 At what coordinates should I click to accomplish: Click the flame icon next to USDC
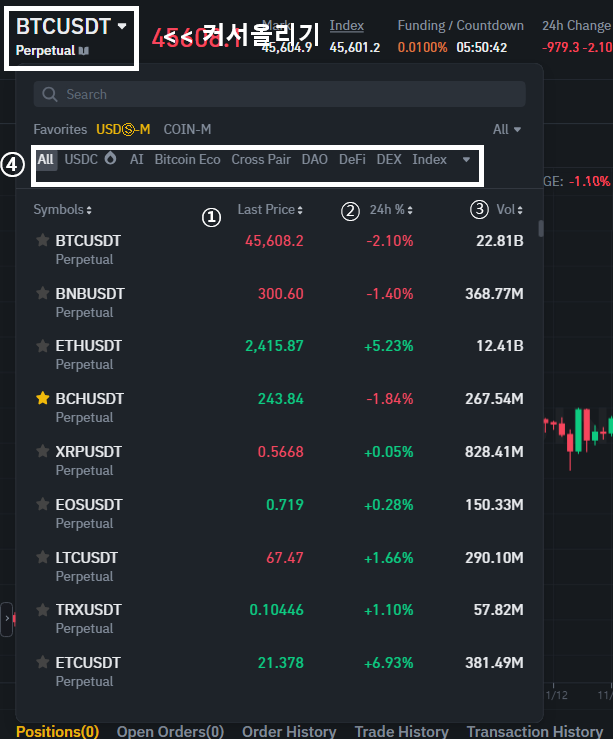point(110,158)
